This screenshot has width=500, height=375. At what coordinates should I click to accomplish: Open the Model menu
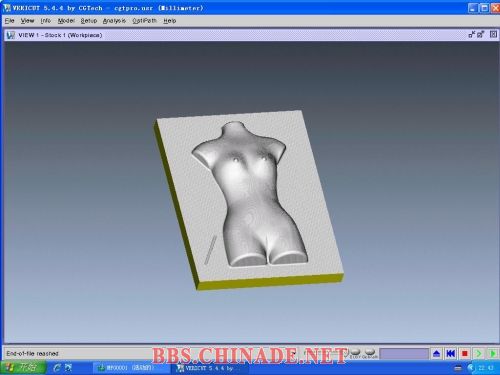pos(66,21)
